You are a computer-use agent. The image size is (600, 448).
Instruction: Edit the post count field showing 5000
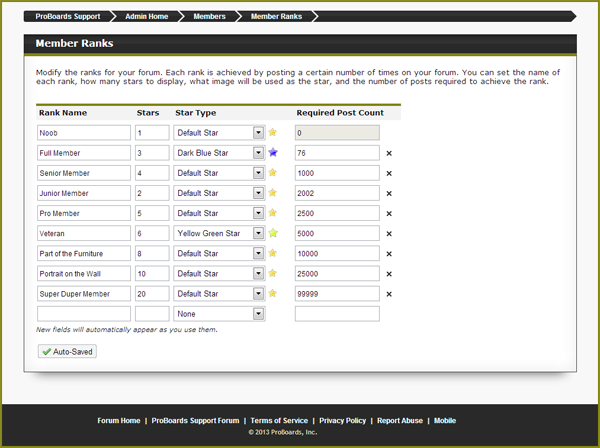point(337,233)
